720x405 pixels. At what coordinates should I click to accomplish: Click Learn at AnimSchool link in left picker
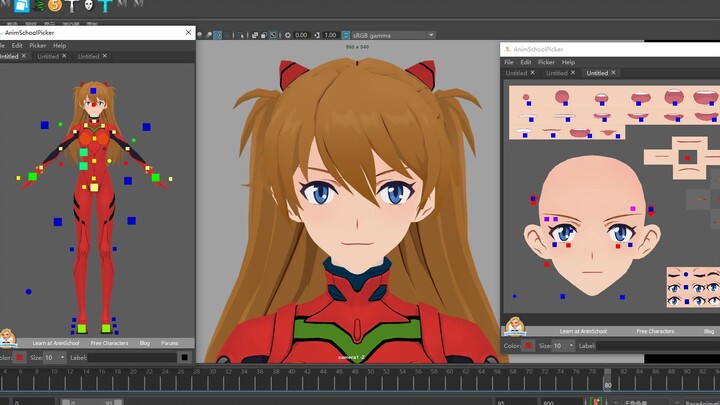56,343
